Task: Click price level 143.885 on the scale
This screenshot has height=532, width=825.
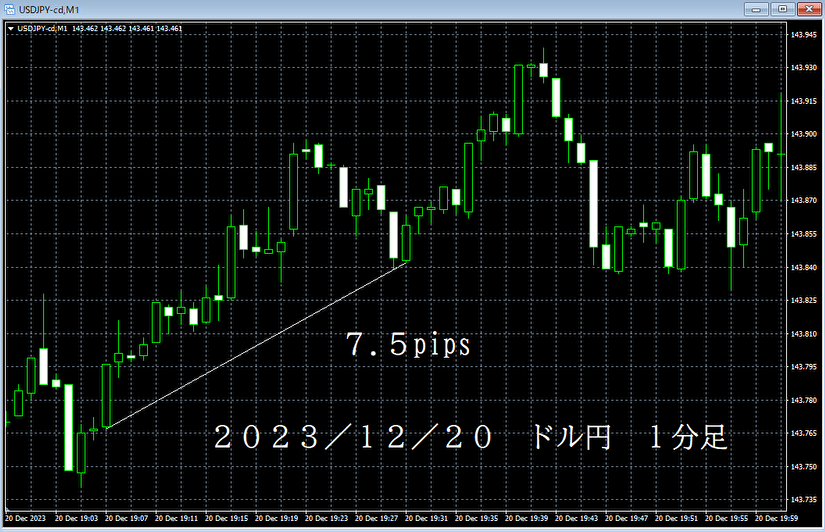Action: [804, 168]
